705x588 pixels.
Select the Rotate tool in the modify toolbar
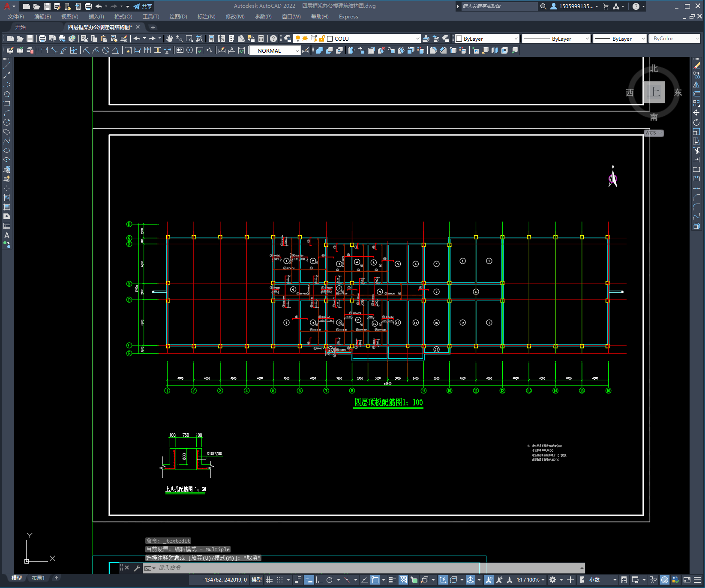click(x=696, y=123)
